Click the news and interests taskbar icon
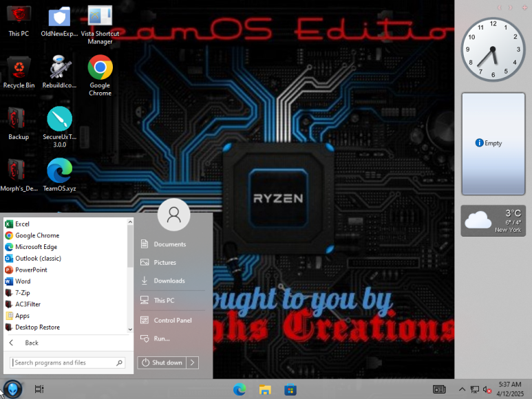 tap(439, 389)
